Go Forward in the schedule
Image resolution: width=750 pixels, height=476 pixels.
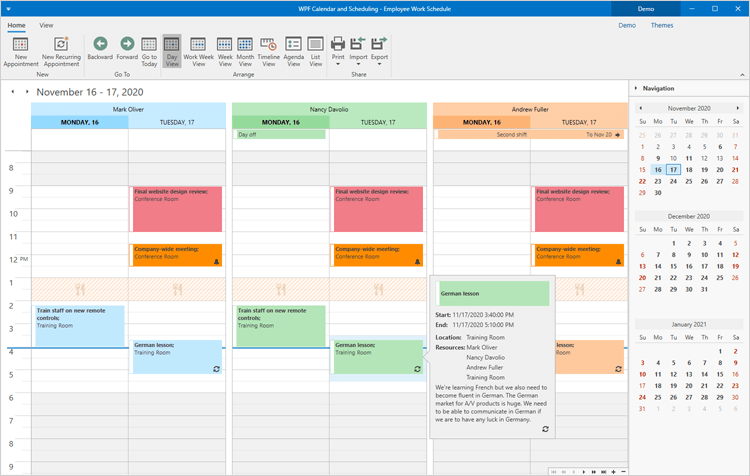tap(127, 48)
